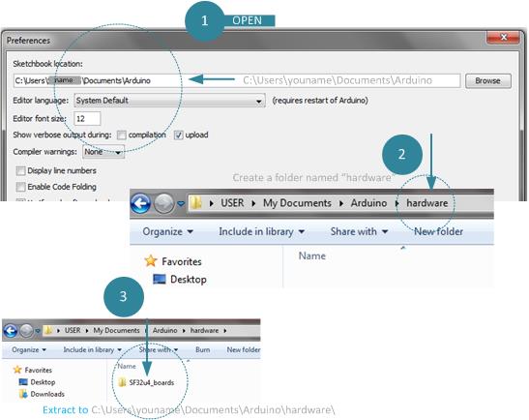Click the folder icon in the large address bar
The height and width of the screenshot is (420, 529).
point(195,203)
